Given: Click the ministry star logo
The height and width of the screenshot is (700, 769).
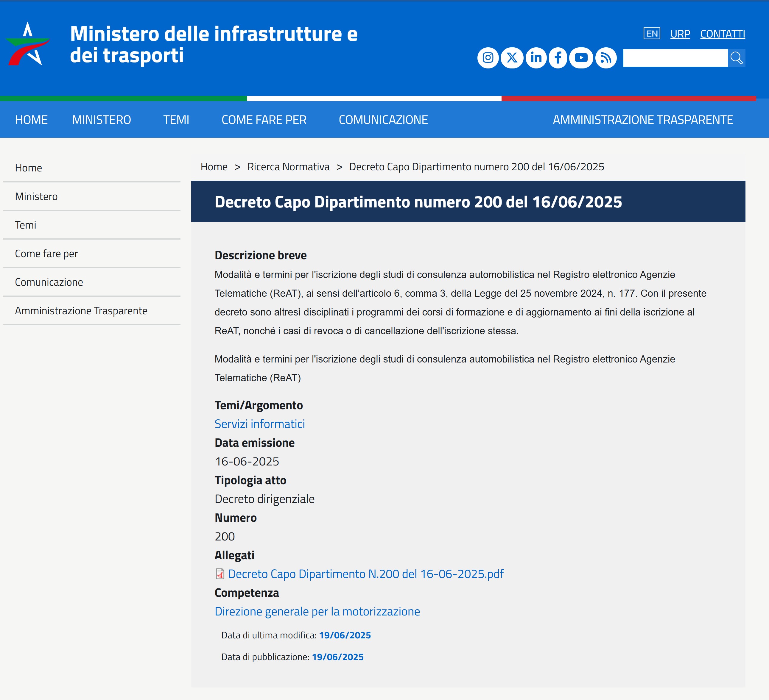Looking at the screenshot, I should tap(28, 44).
